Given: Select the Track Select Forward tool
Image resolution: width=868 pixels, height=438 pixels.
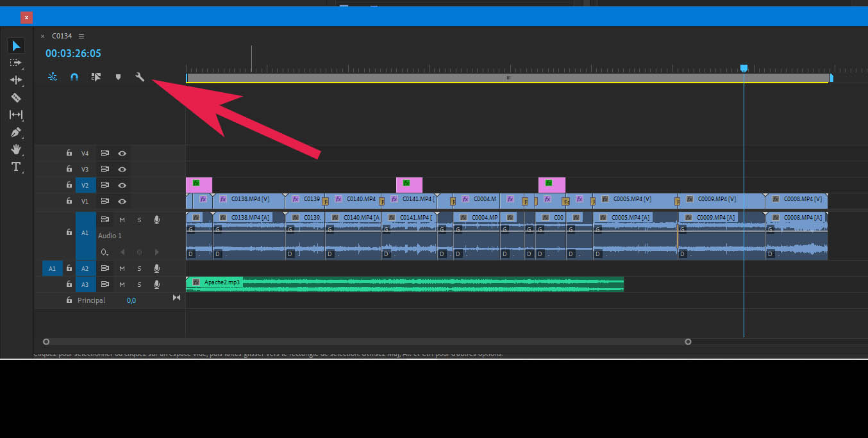Looking at the screenshot, I should (16, 63).
